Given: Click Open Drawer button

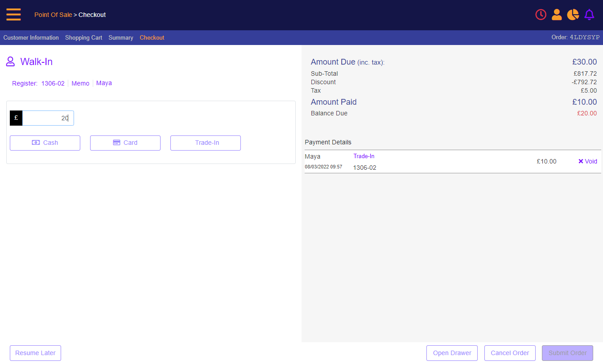Looking at the screenshot, I should pyautogui.click(x=452, y=353).
